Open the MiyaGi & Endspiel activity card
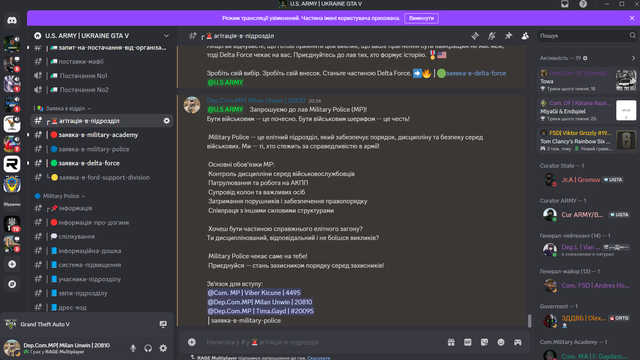Screen dimensions: 640x360 click(x=587, y=111)
